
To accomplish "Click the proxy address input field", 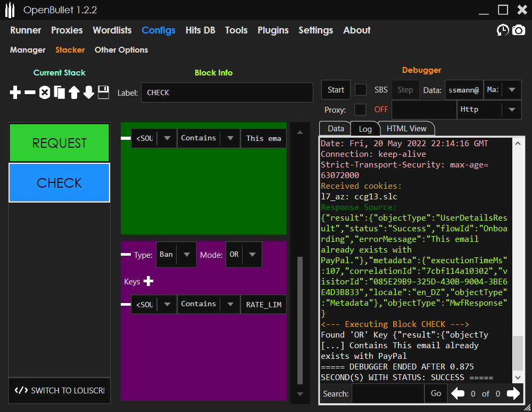I will 424,110.
